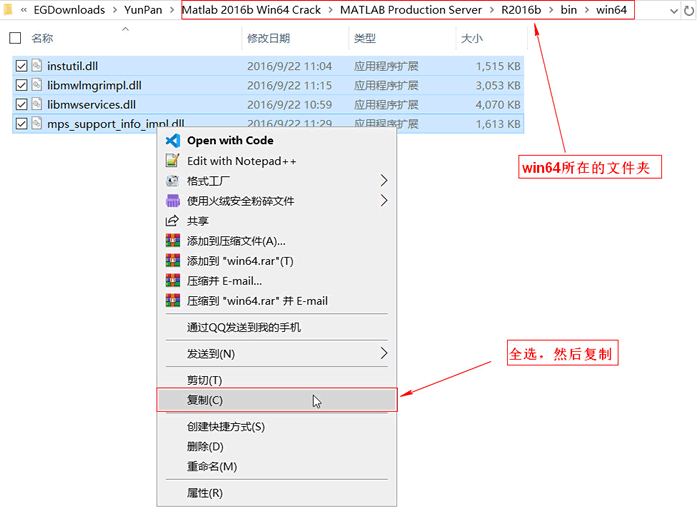Select 重命名(M) from the context menu
Viewport: 700px width, 509px height.
coord(276,467)
